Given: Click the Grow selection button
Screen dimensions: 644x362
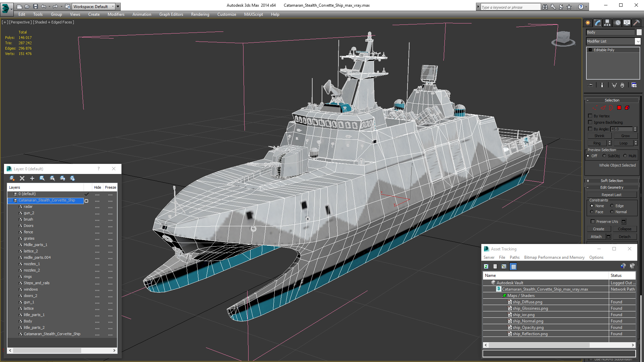Looking at the screenshot, I should (626, 136).
